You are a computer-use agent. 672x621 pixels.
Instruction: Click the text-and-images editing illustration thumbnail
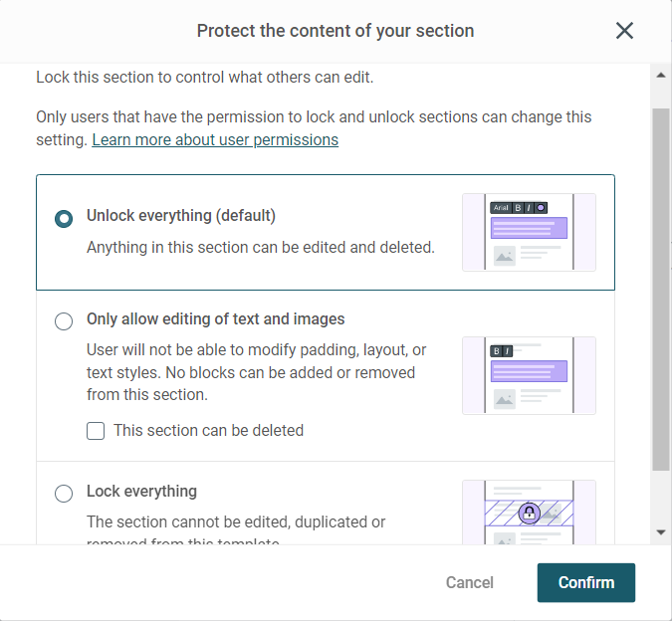point(529,375)
